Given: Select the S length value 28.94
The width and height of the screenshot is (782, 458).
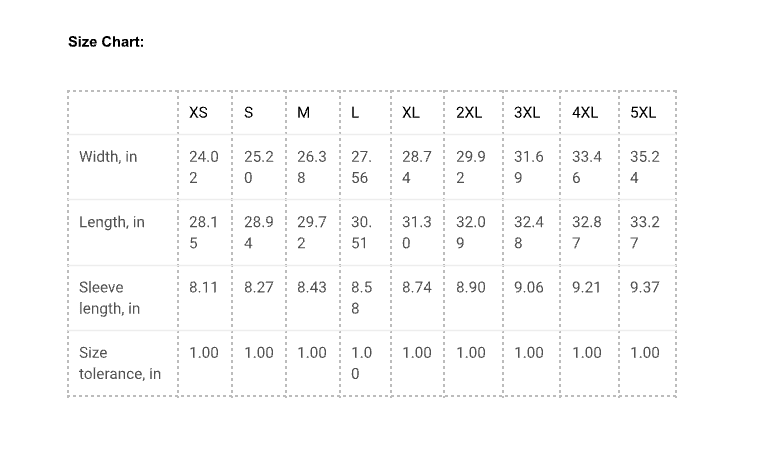Looking at the screenshot, I should pyautogui.click(x=258, y=232).
